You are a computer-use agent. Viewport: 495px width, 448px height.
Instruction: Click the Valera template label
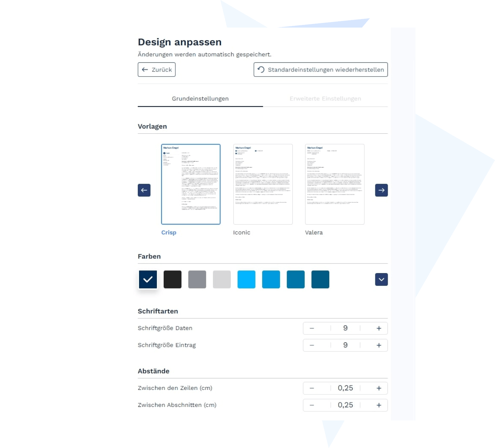[314, 232]
